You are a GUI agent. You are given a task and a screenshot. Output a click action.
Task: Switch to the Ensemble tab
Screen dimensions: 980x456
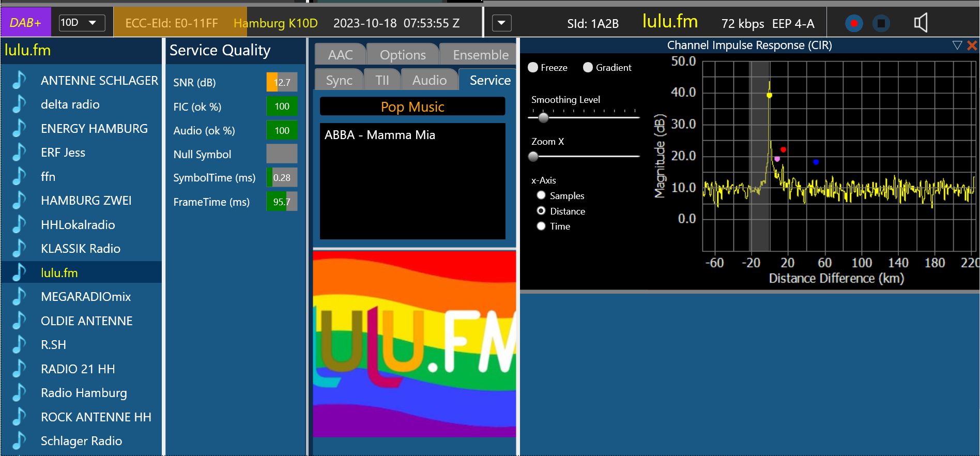pyautogui.click(x=480, y=55)
